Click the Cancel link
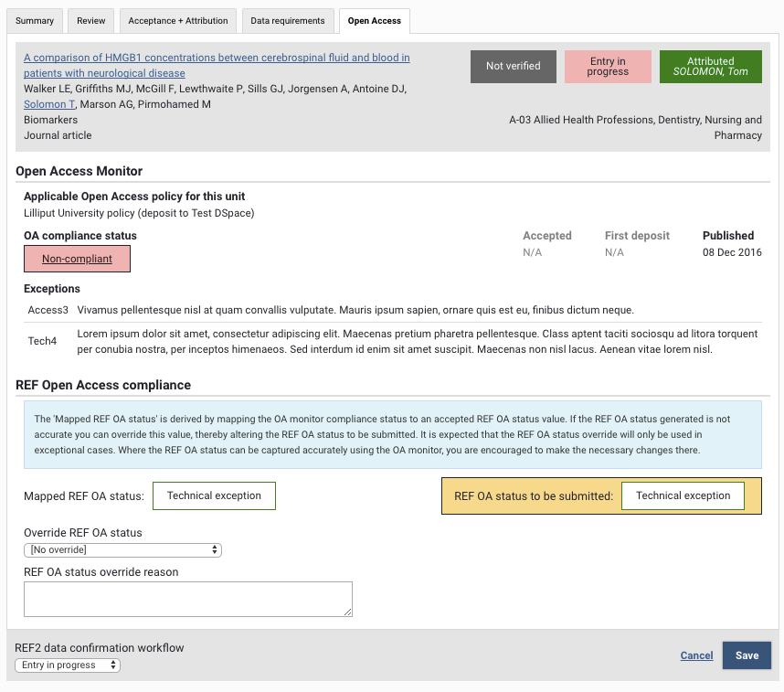 [696, 655]
